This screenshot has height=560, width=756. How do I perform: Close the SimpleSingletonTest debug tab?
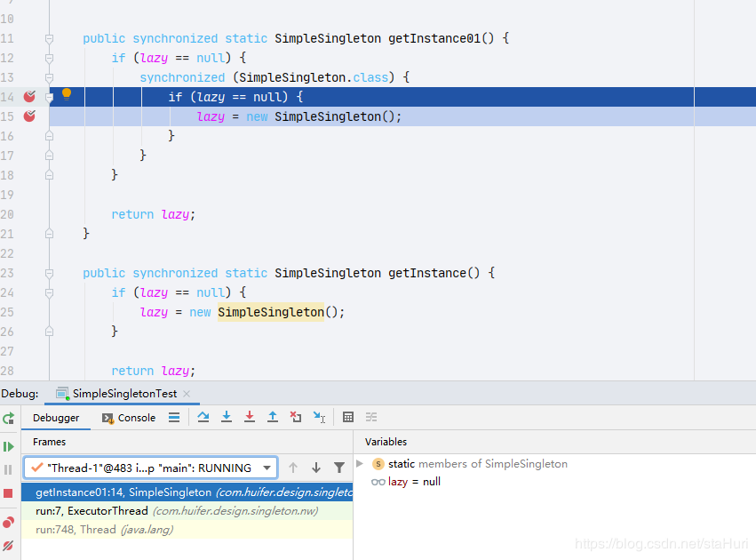coord(187,394)
